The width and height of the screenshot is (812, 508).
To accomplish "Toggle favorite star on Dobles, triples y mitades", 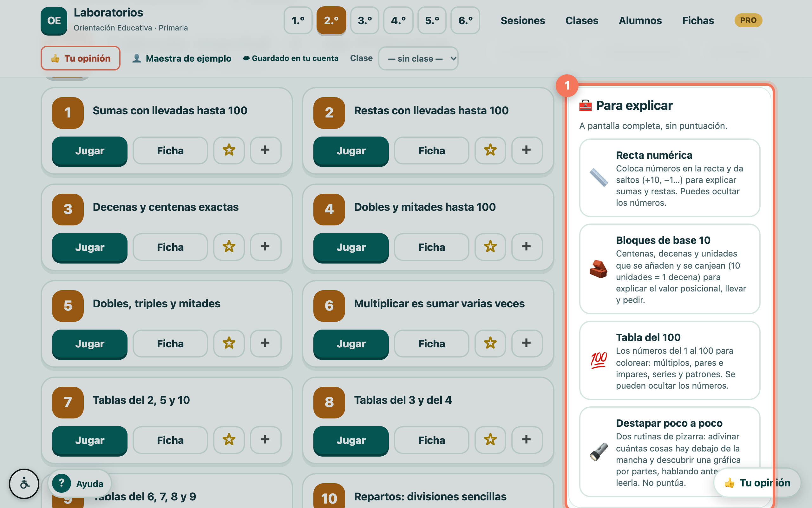I will 229,343.
